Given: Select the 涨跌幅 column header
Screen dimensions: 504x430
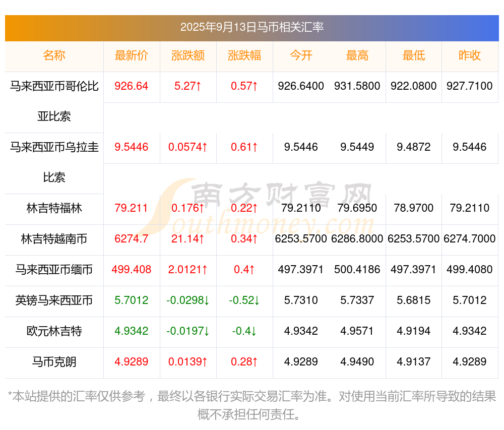Looking at the screenshot, I should [244, 55].
